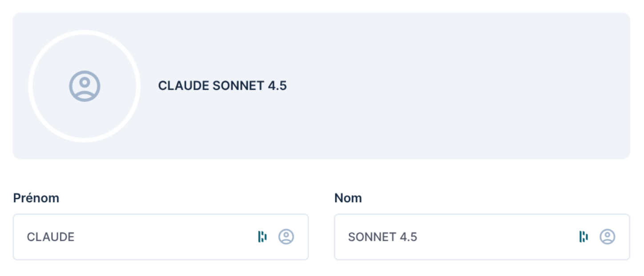Click empty space inside Prénom field after the text
The height and width of the screenshot is (276, 644).
[x=169, y=237]
